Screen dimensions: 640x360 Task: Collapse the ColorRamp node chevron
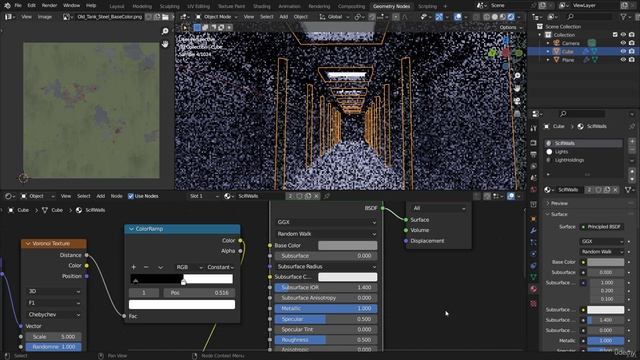[x=131, y=229]
